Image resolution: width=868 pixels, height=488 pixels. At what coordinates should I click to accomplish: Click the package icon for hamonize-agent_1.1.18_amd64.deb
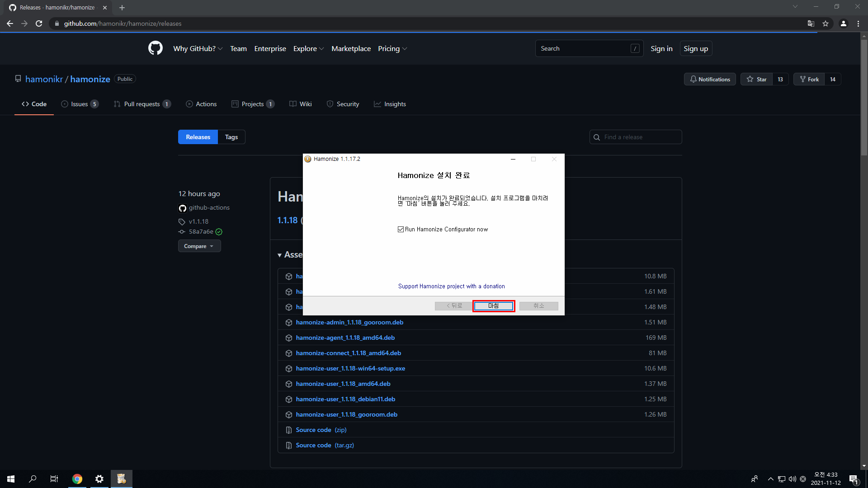click(x=289, y=338)
